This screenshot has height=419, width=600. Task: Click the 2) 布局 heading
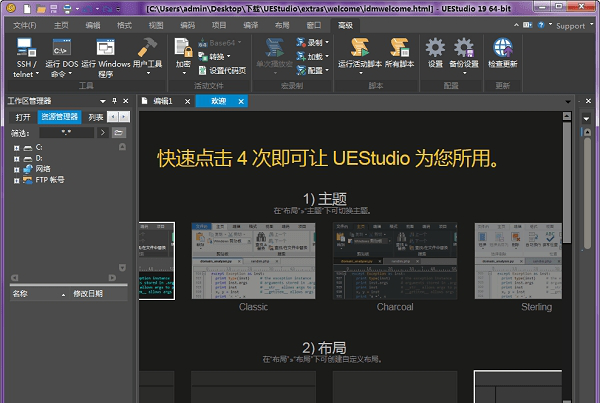(x=324, y=348)
